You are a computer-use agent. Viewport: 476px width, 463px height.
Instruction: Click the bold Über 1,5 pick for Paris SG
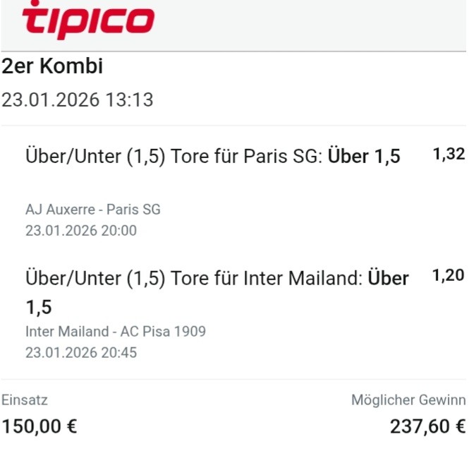365,156
